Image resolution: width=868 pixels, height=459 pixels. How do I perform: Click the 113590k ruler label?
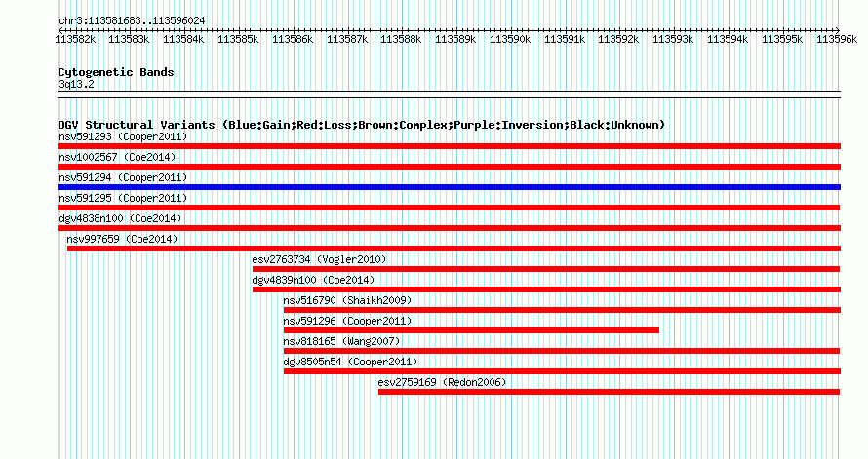pos(510,39)
